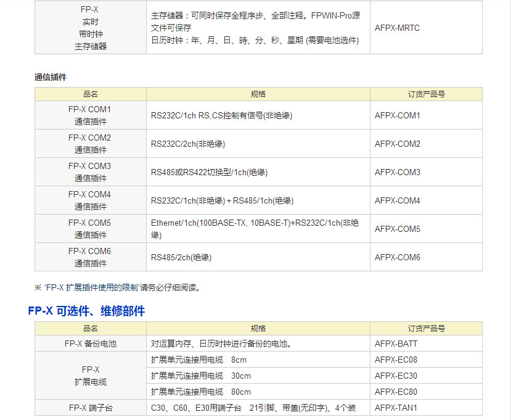511x420 pixels.
Task: Click the 规格 column header in 通信插件 table
Action: click(x=257, y=94)
